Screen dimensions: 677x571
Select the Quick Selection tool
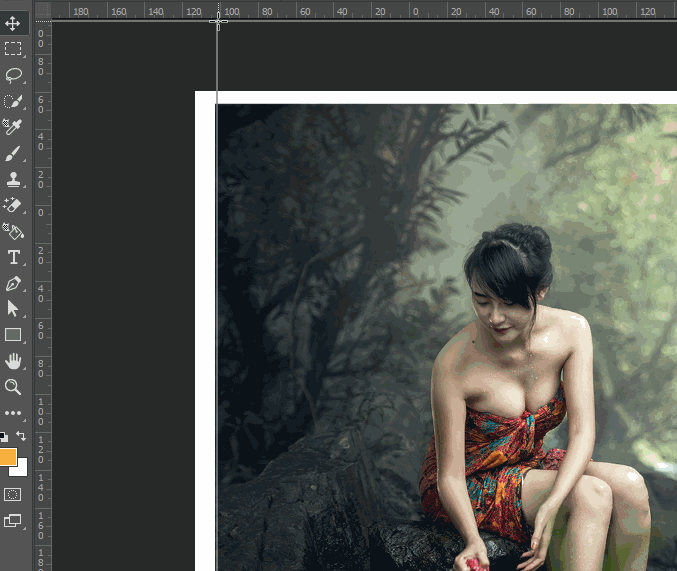13,101
